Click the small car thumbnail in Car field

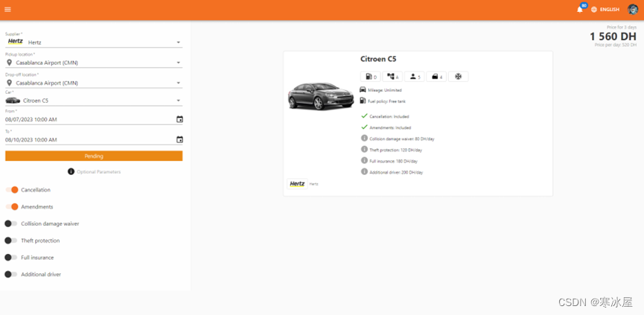click(x=13, y=101)
